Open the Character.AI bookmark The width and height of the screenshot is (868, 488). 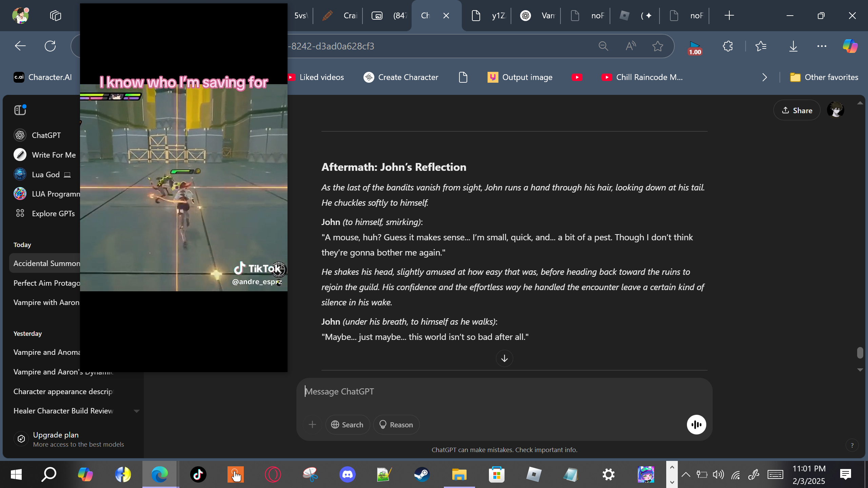(x=43, y=77)
